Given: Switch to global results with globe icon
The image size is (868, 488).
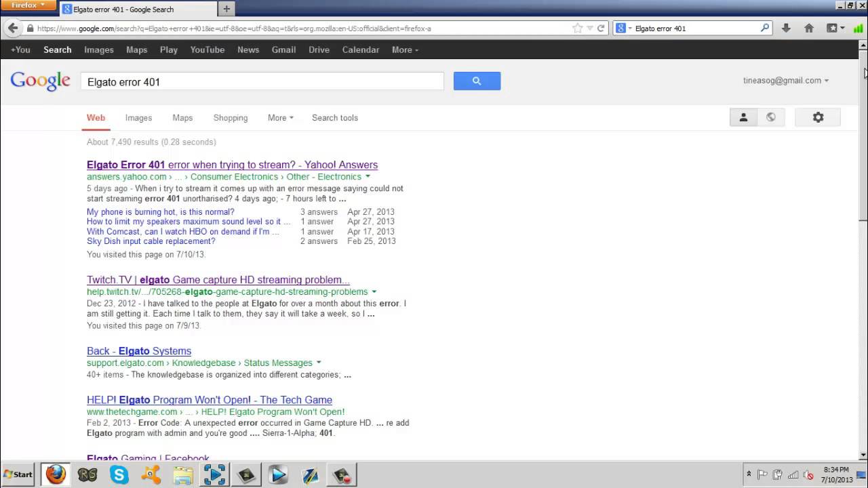Looking at the screenshot, I should click(770, 117).
